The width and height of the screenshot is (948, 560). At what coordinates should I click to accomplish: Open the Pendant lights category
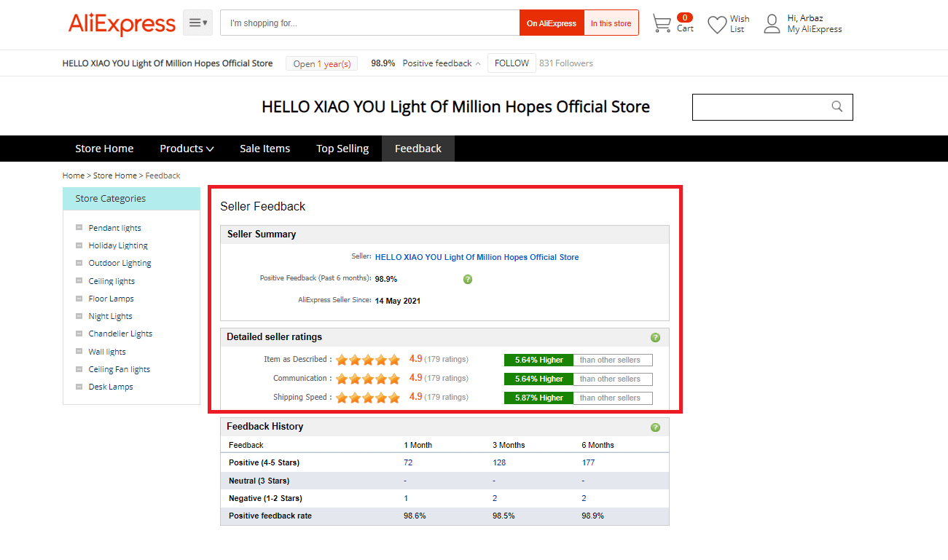pos(115,228)
